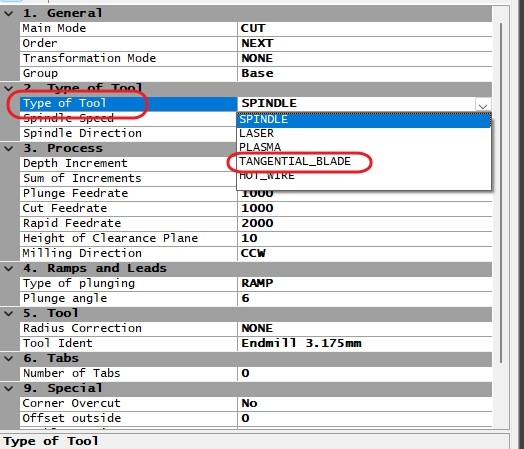
Task: Collapse the 3. Process section
Action: pyautogui.click(x=9, y=148)
